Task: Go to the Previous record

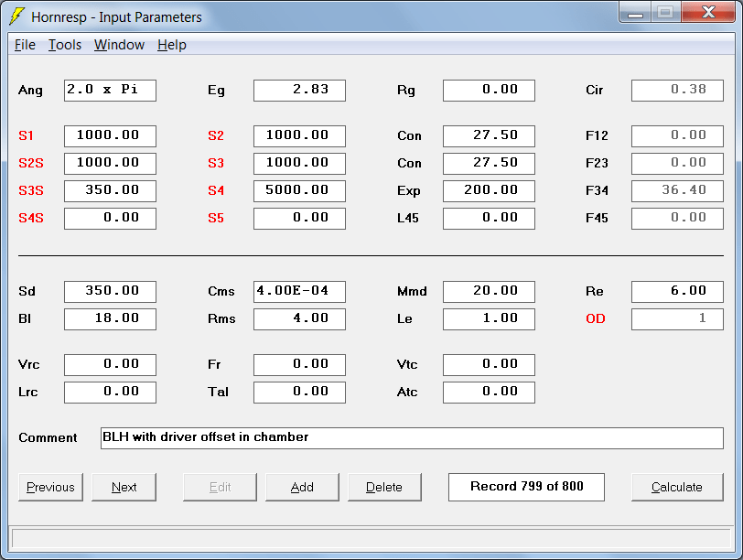Action: [50, 487]
